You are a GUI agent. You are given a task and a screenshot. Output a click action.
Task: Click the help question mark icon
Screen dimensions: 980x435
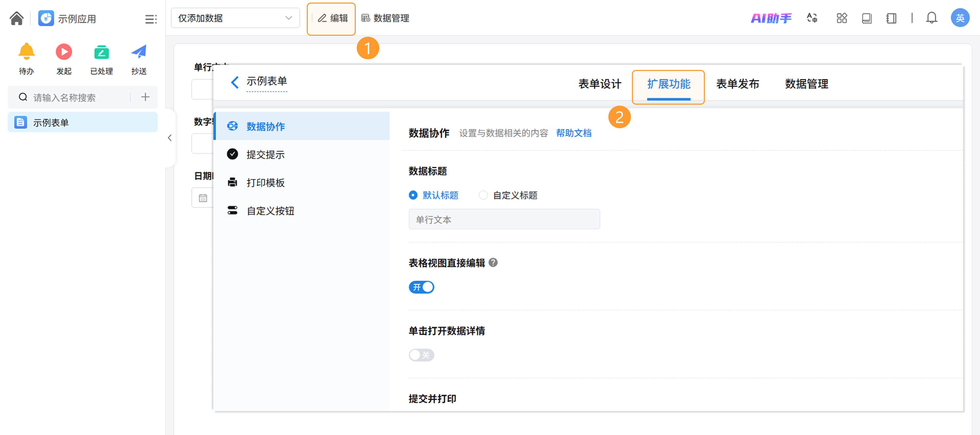493,263
